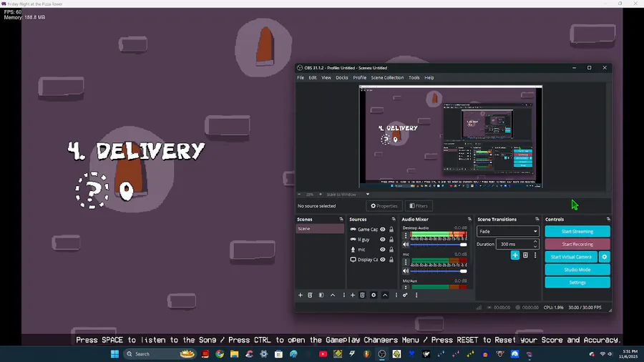Undock the Scenes panel

tap(341, 220)
